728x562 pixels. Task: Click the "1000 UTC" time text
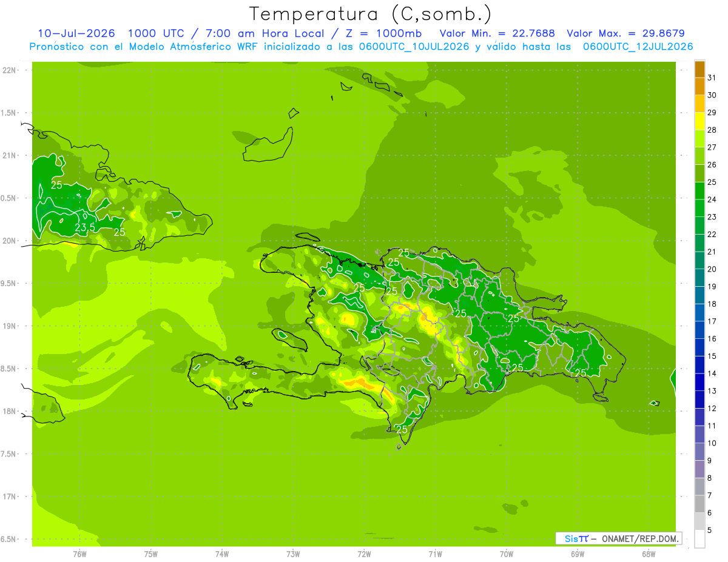pos(157,33)
